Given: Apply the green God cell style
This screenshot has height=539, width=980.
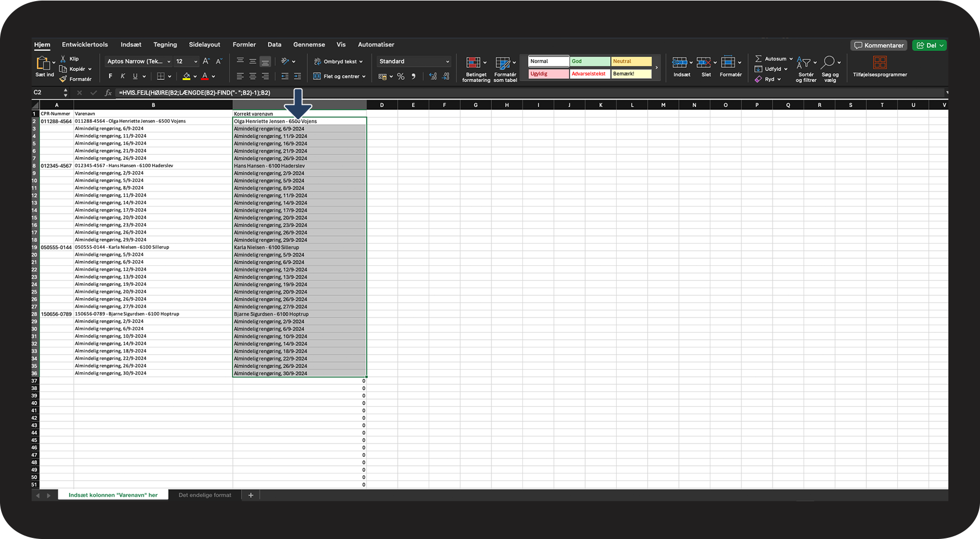Looking at the screenshot, I should pos(590,62).
